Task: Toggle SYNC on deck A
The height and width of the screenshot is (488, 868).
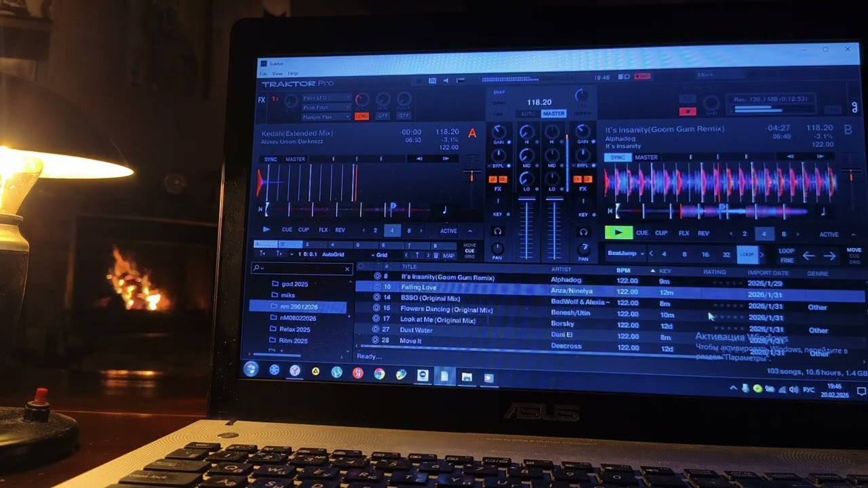Action: coord(270,159)
